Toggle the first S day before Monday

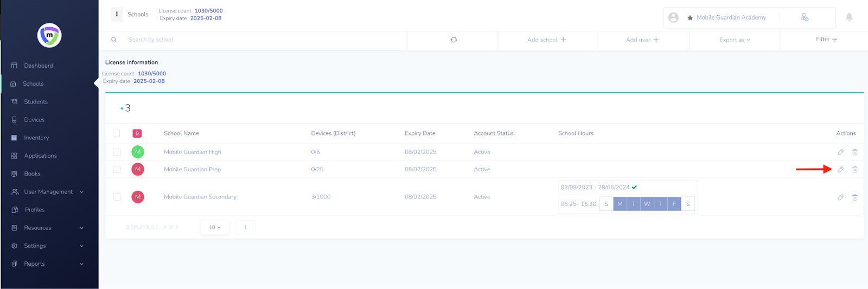[x=607, y=204]
